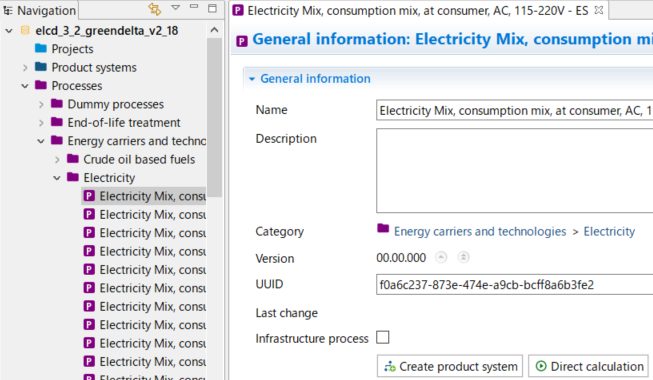Screen dimensions: 653x380
Task: Click Create product system button
Action: (x=450, y=366)
